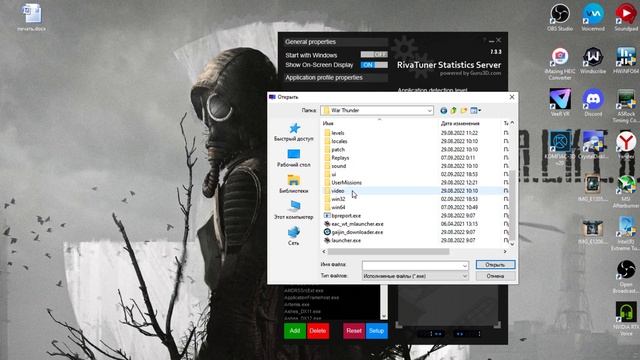Select Библиотеки in the dialog sidebar
Screen dimensions: 640x360
(293, 184)
